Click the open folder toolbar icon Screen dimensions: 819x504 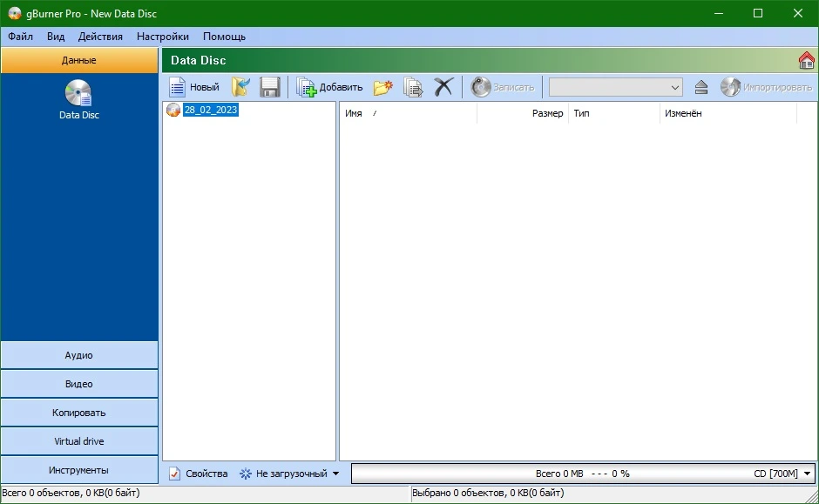[240, 87]
